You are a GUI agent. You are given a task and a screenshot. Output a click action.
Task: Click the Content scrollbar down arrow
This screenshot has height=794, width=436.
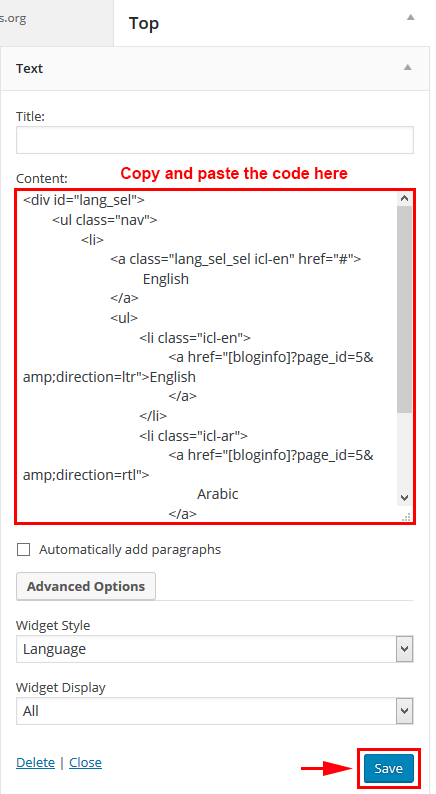(404, 498)
